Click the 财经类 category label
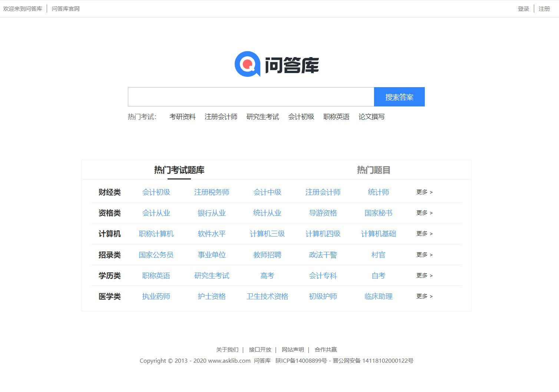The image size is (559, 392). 110,192
